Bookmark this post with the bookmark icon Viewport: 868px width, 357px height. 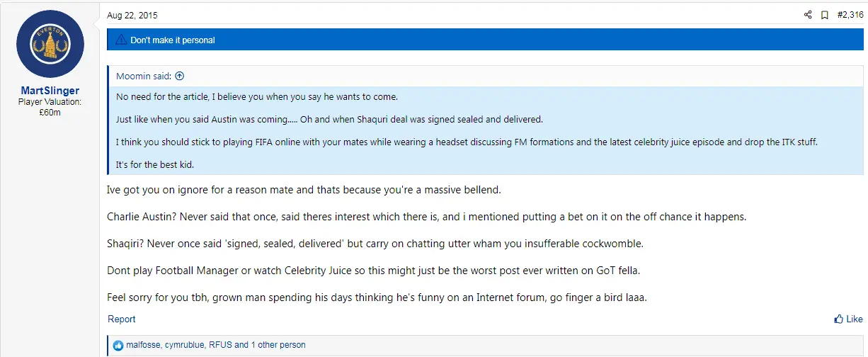824,15
